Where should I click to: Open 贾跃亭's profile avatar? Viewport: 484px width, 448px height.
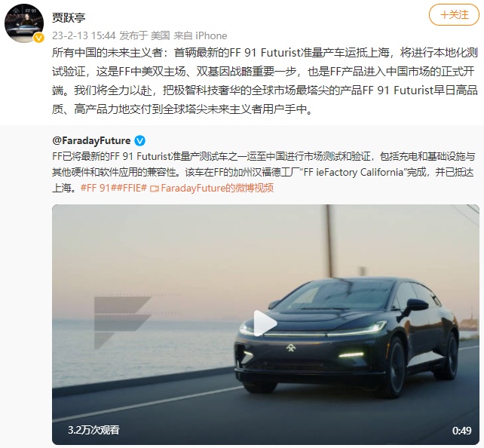[x=24, y=23]
